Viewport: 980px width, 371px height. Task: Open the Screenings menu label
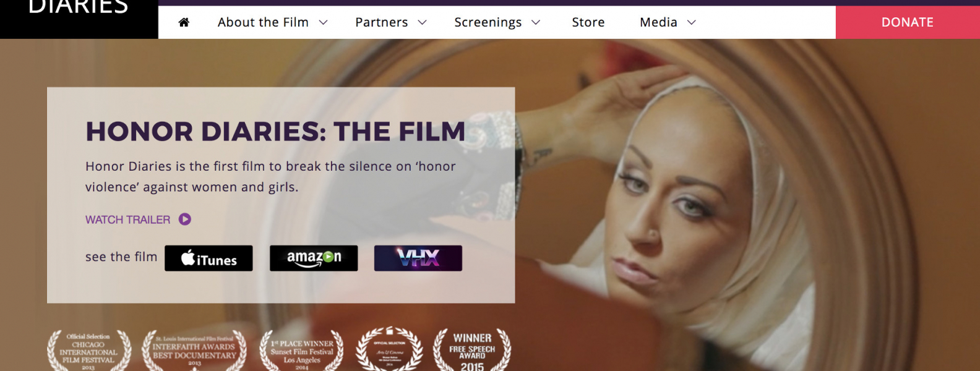point(488,23)
